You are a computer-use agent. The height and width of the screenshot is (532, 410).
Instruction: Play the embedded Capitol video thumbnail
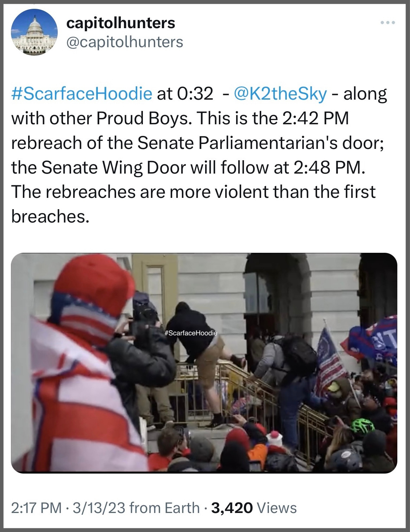[204, 363]
